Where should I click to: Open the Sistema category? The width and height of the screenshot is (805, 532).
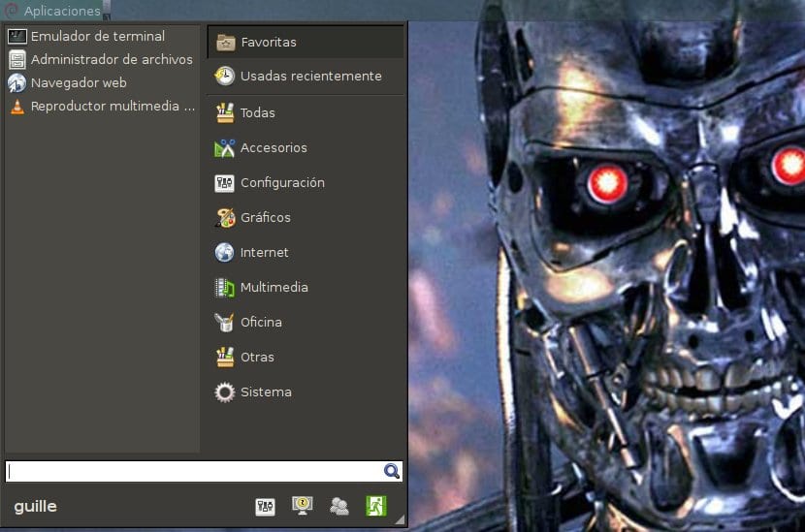coord(306,391)
